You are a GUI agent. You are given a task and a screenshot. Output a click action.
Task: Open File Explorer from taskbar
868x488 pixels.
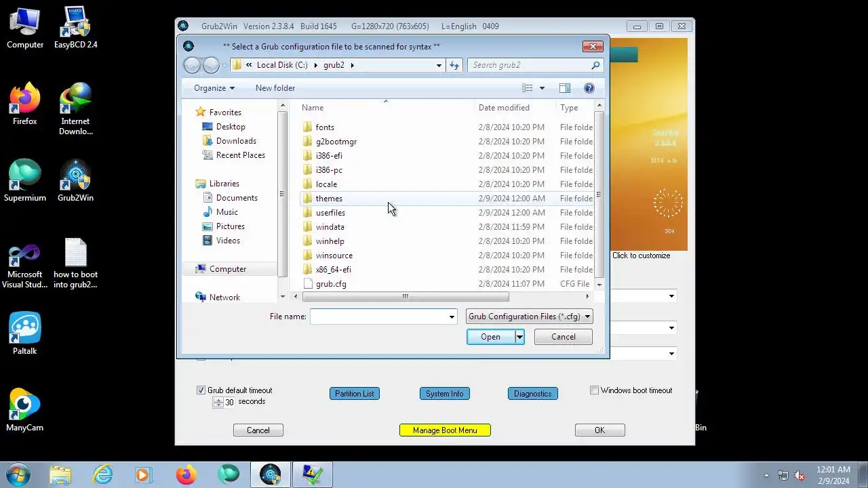(x=60, y=474)
